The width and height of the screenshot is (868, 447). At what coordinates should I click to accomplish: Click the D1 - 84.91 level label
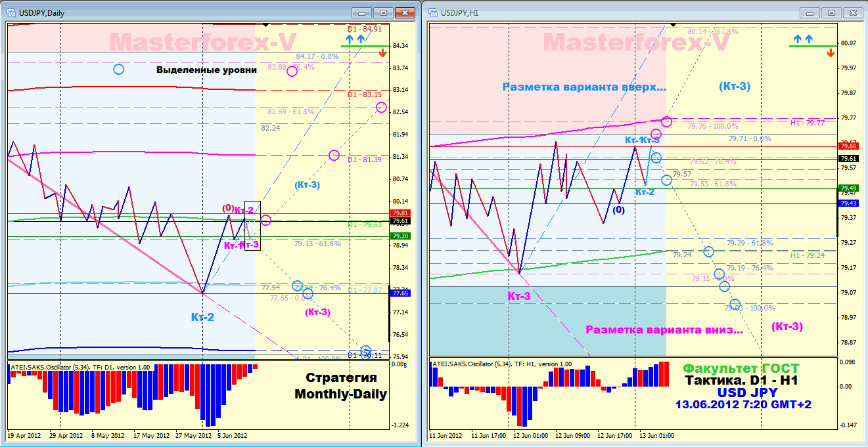pyautogui.click(x=365, y=29)
